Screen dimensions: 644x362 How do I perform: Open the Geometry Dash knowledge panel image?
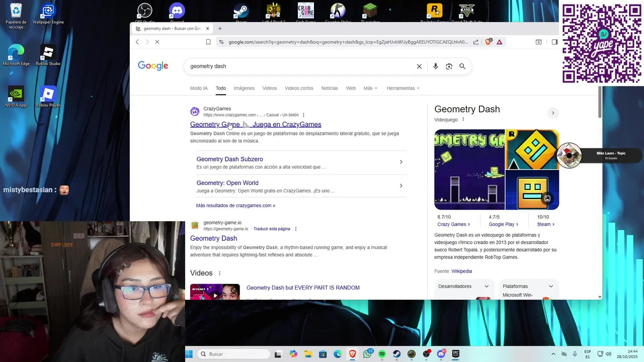click(x=469, y=169)
